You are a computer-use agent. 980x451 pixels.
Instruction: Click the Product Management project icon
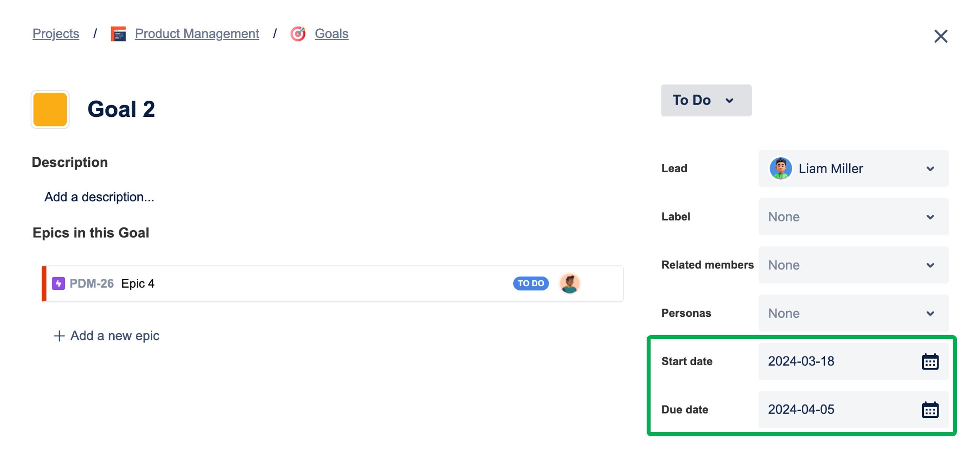click(x=118, y=34)
